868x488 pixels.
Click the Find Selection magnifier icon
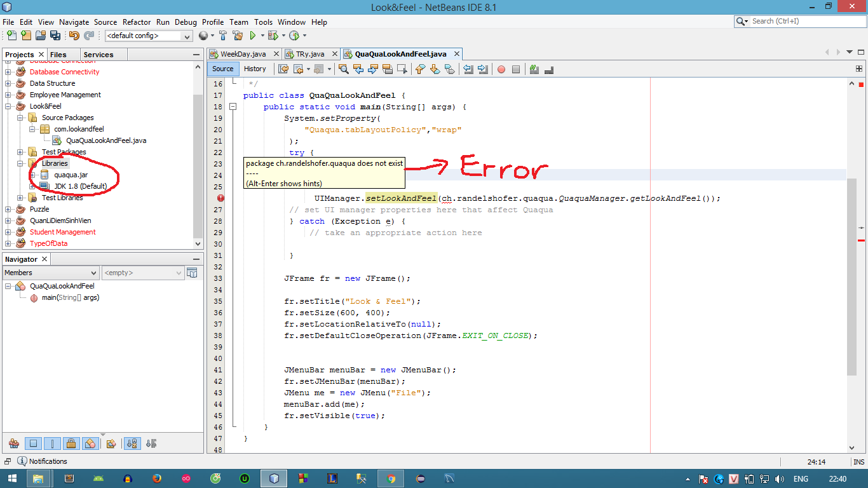pos(343,69)
